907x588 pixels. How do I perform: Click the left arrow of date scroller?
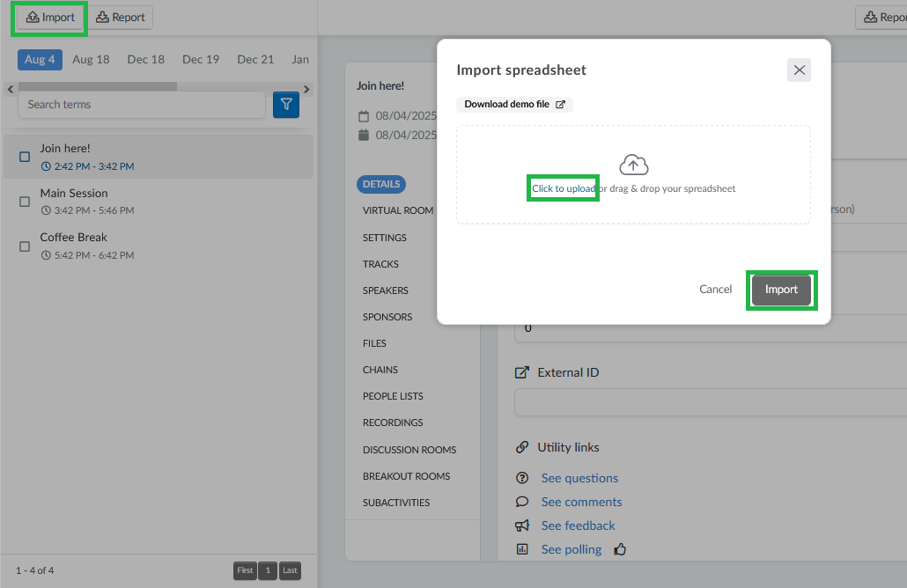tap(11, 89)
